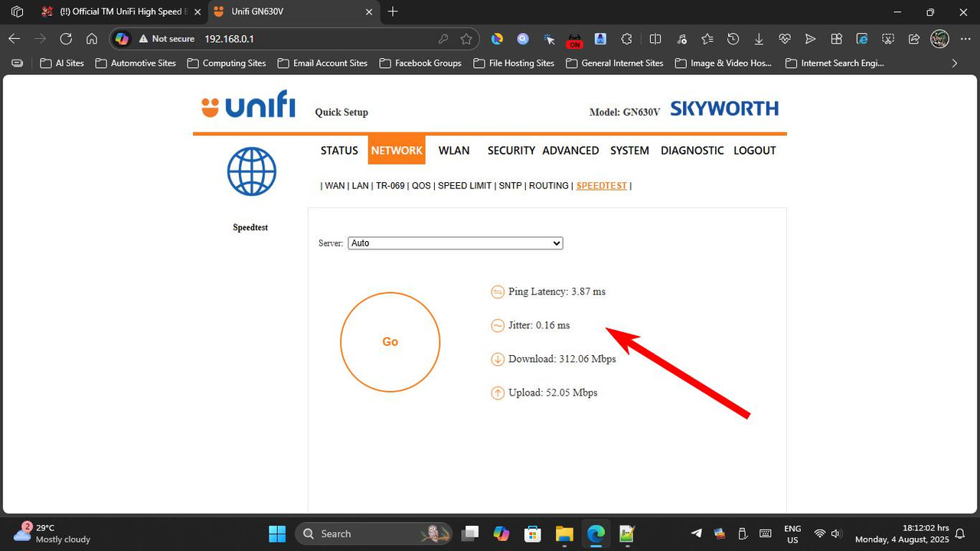Image resolution: width=980 pixels, height=551 pixels.
Task: Open the Favorites list icon
Action: (x=707, y=38)
